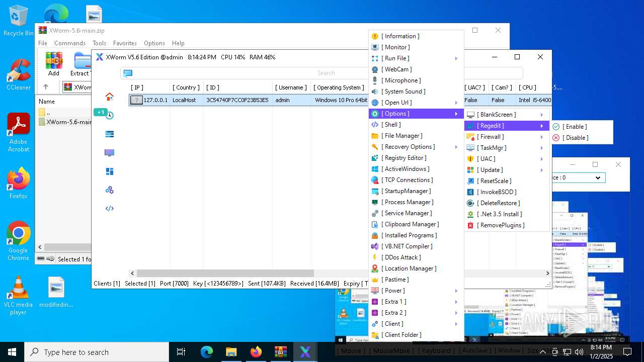Click the Clipboard Manager icon
This screenshot has width=644, height=362.
point(375,224)
